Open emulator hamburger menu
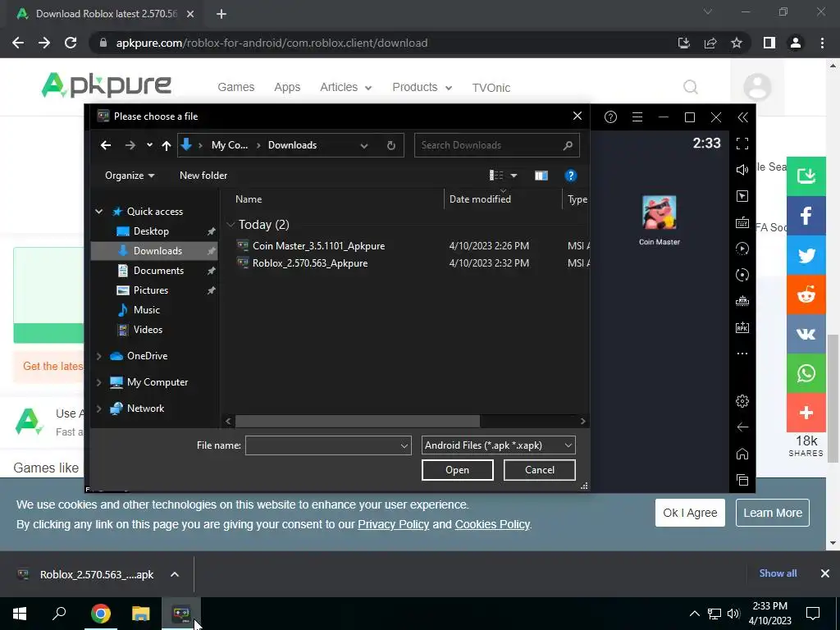The width and height of the screenshot is (840, 630). [x=637, y=116]
